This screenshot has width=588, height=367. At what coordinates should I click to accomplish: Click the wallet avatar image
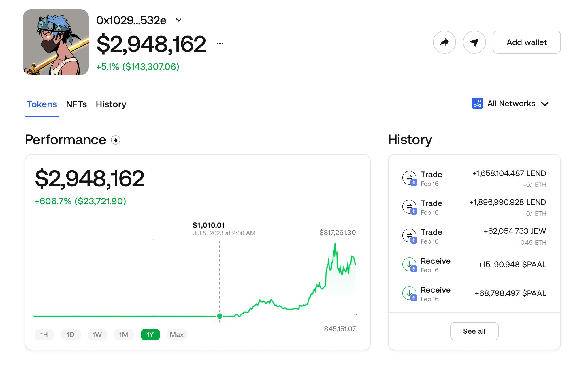point(56,42)
